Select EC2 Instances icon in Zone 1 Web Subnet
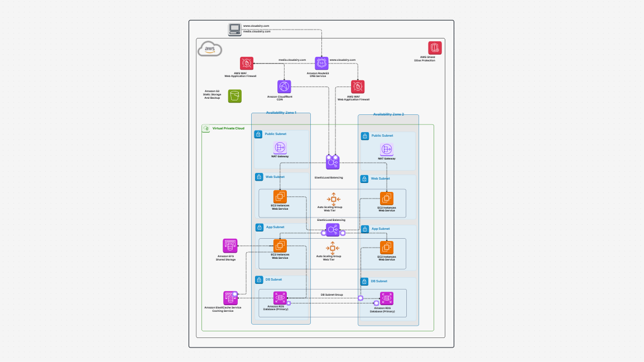Viewport: 644px width, 362px height. [280, 197]
